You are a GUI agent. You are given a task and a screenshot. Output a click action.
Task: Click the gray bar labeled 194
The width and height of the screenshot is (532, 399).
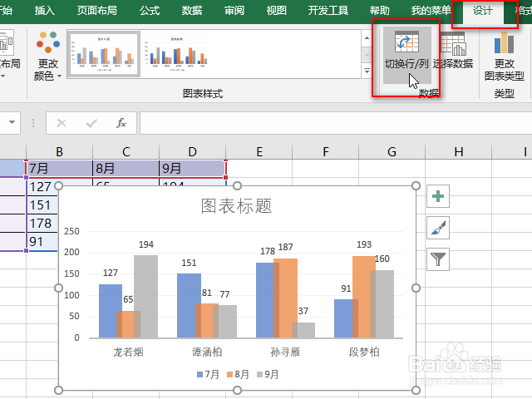point(146,296)
